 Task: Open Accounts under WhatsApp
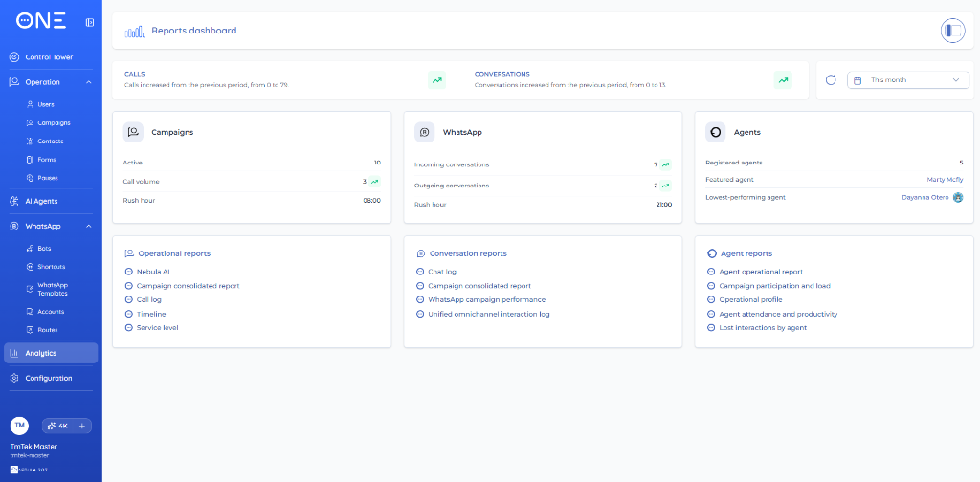[x=51, y=312]
